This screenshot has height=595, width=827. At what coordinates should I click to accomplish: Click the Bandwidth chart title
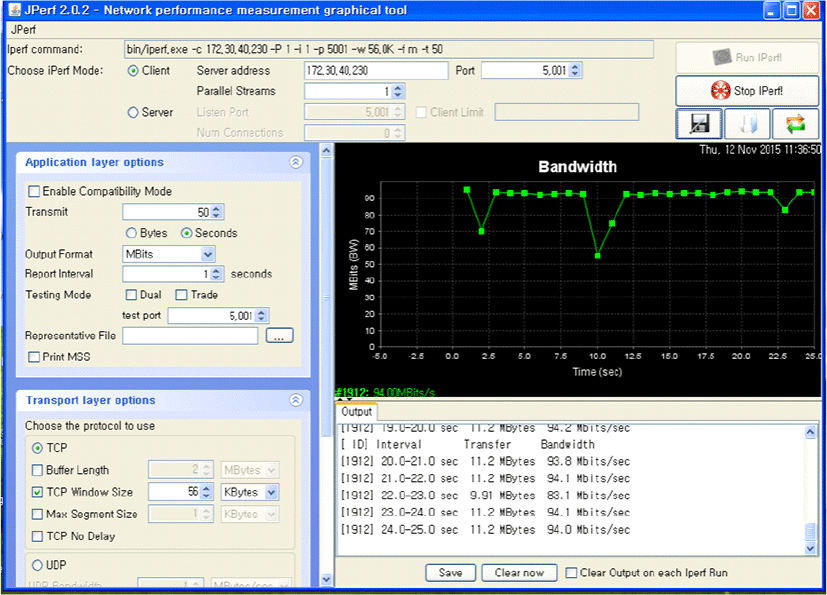[578, 167]
